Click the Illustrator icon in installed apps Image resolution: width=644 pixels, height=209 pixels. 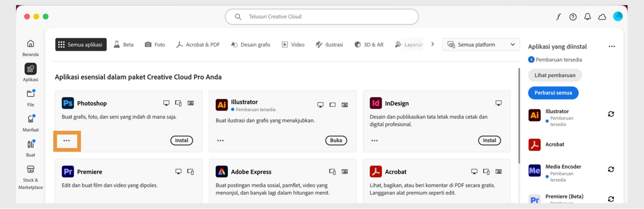coord(534,115)
